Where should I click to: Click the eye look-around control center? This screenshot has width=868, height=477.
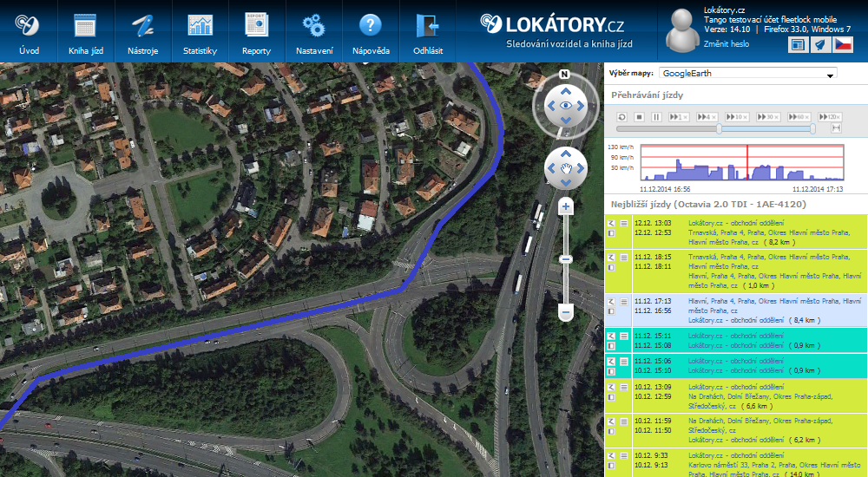pos(565,106)
